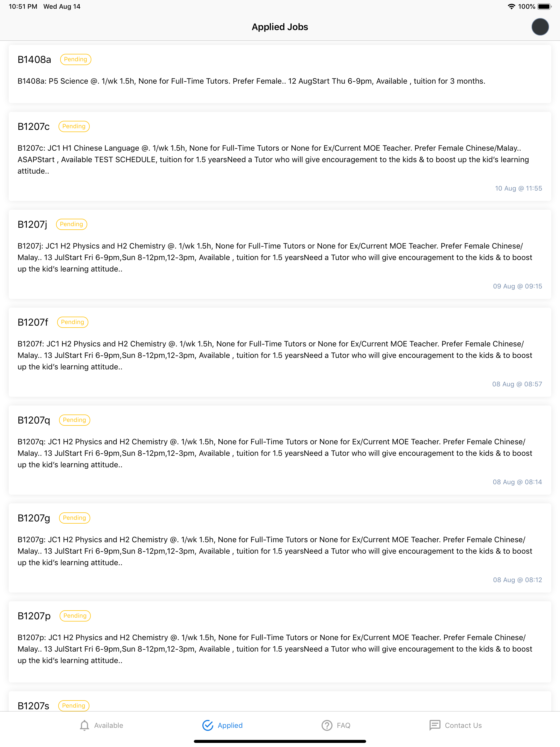This screenshot has height=747, width=560.
Task: Open the B1207c Chinese Language job card
Action: (x=280, y=156)
